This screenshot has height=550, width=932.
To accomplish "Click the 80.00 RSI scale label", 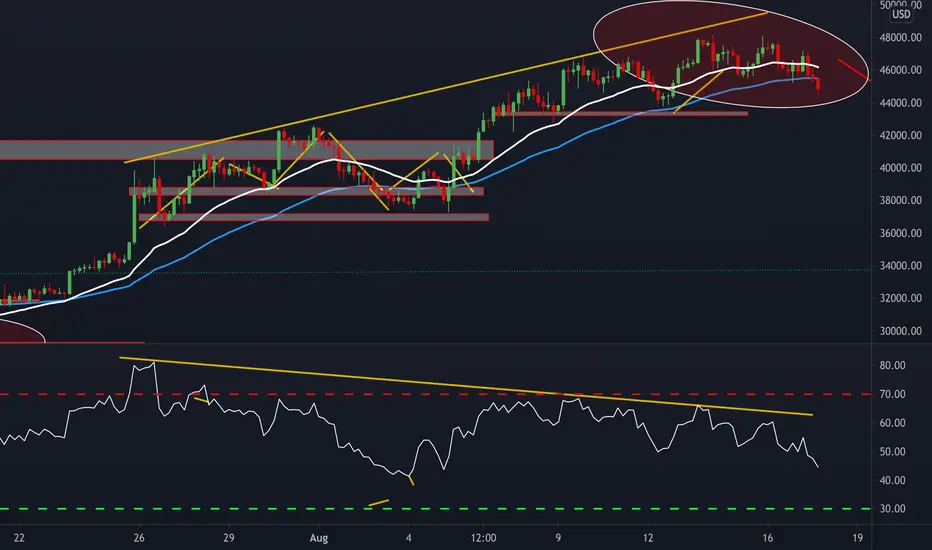I will pyautogui.click(x=892, y=366).
